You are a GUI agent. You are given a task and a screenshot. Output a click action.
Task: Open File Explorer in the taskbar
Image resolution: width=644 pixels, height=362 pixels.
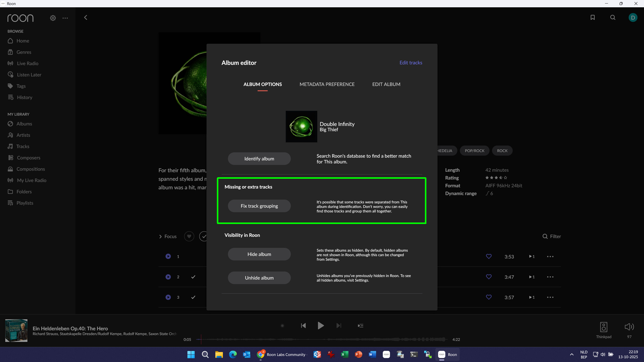coord(219,354)
